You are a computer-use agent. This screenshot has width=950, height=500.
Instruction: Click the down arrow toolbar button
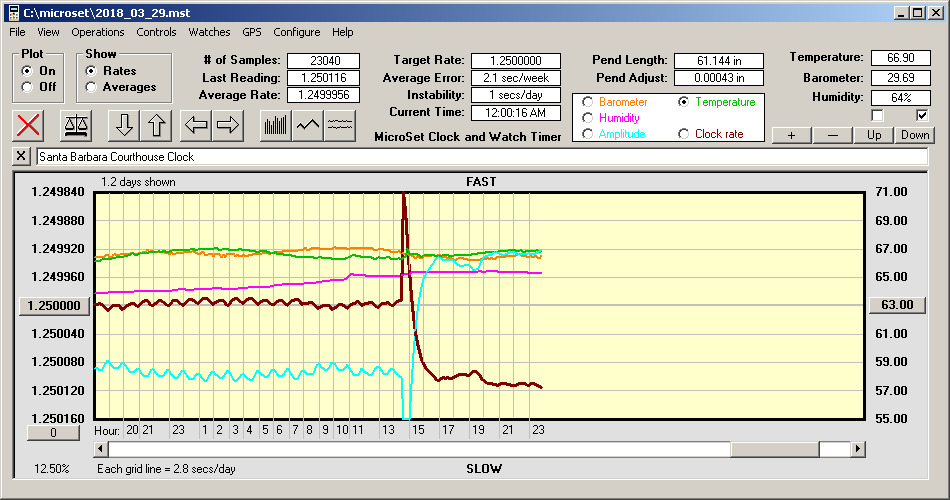pyautogui.click(x=124, y=125)
